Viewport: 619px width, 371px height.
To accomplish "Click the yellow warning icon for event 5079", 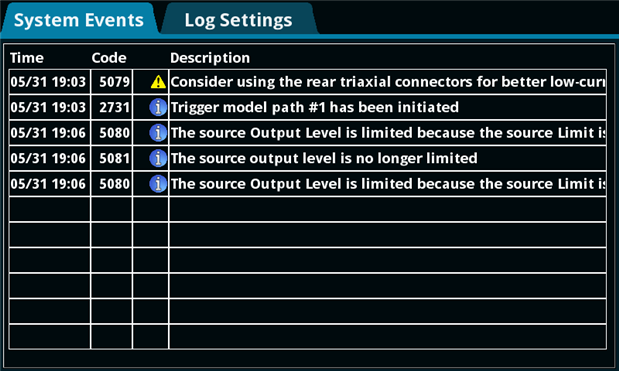I will pyautogui.click(x=158, y=82).
